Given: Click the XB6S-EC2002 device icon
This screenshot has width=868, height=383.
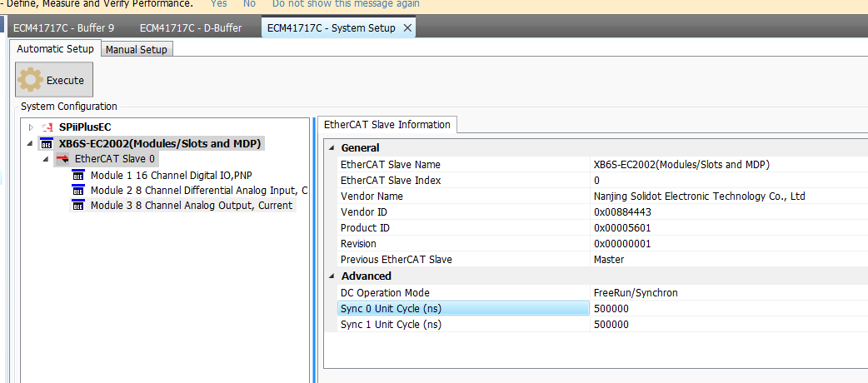Looking at the screenshot, I should [47, 143].
